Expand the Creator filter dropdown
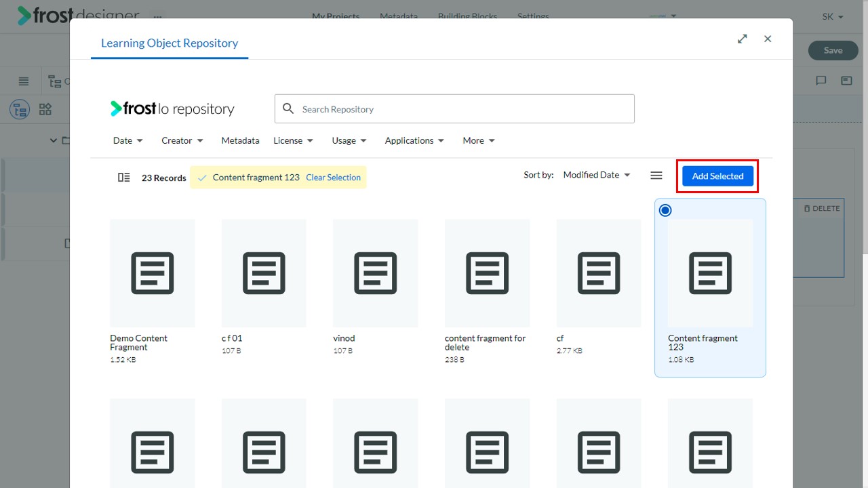 [182, 140]
